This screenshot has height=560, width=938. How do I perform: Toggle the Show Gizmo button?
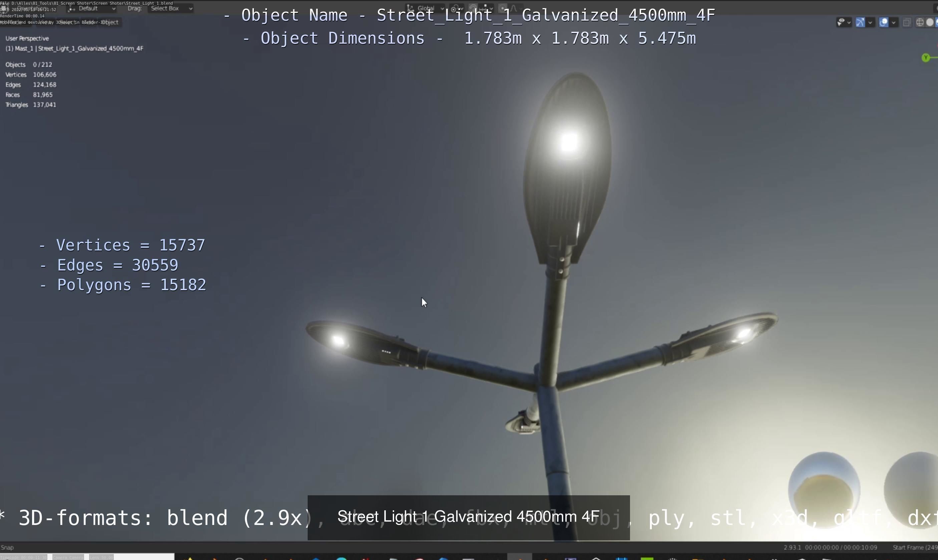[860, 23]
